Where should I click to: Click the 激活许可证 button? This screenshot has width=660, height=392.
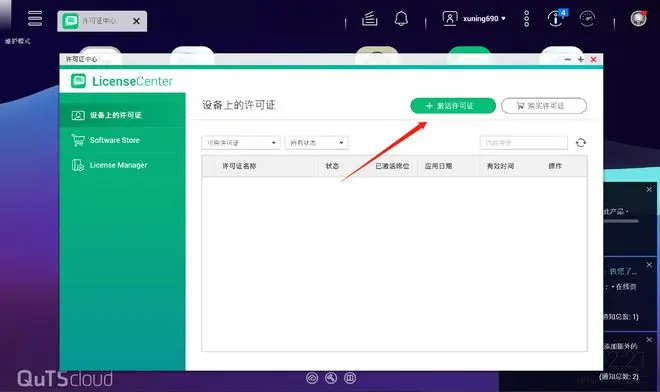453,106
